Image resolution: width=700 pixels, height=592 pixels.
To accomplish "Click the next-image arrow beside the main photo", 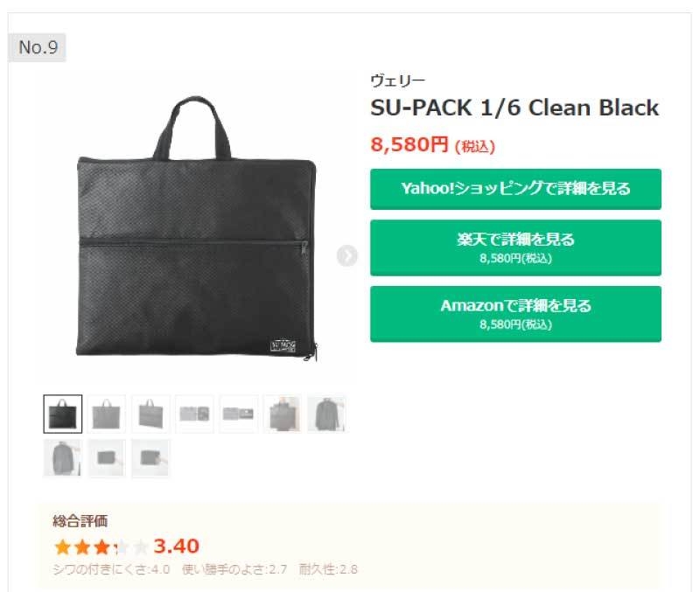I will (x=348, y=256).
